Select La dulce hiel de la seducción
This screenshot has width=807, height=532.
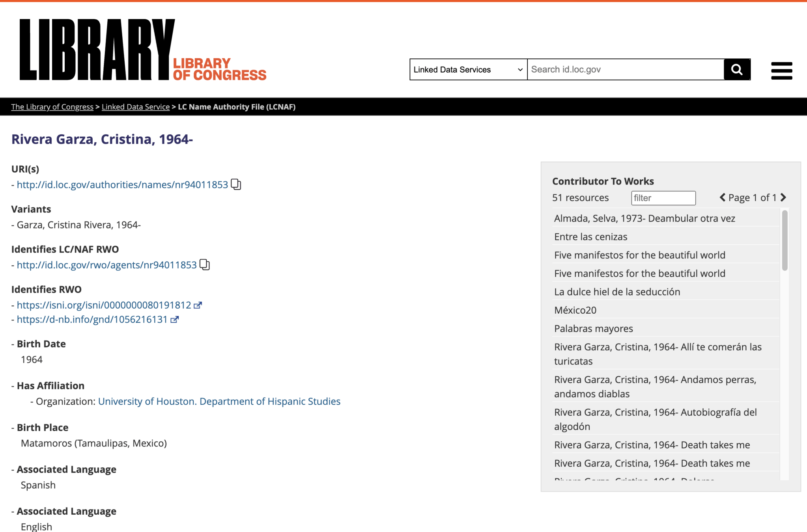point(617,292)
